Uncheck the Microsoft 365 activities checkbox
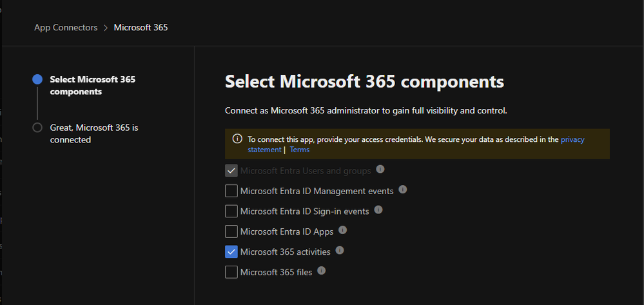Screen dimensions: 644x305 point(231,251)
